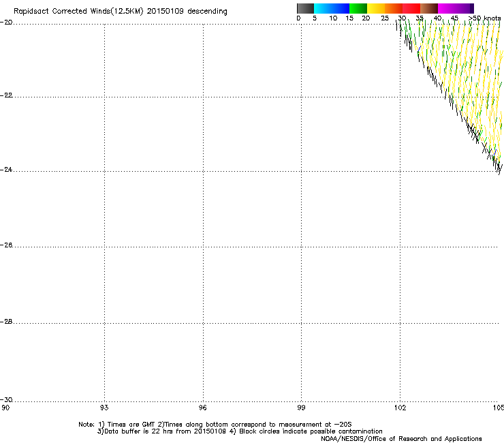This screenshot has height=443, width=504.
Task: Click longitude axis label '99'
Action: pyautogui.click(x=301, y=408)
